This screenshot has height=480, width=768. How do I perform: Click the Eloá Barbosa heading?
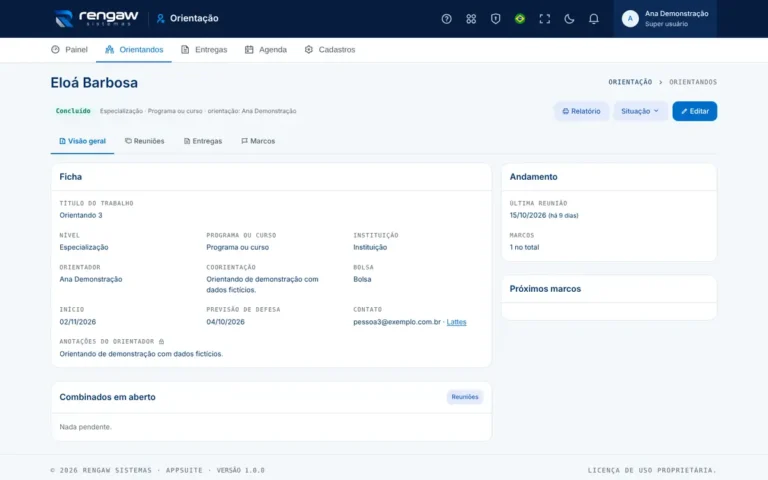tap(94, 82)
